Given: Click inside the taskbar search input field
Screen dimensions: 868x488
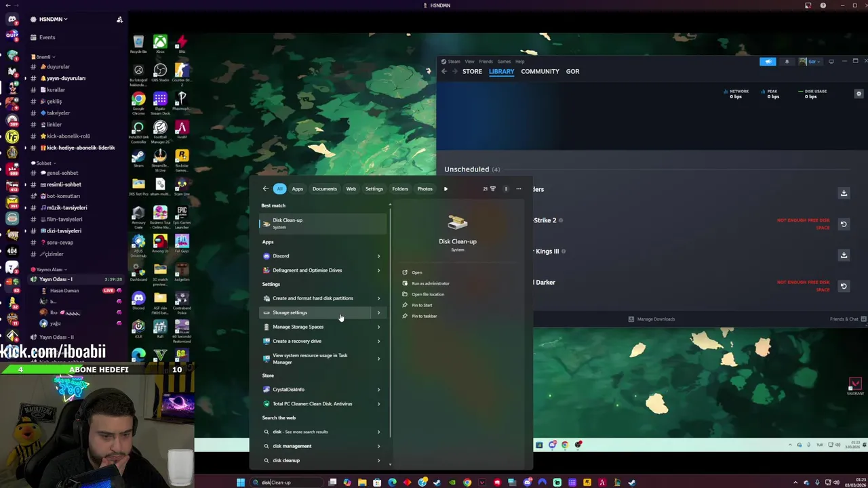Looking at the screenshot, I should 285,483.
